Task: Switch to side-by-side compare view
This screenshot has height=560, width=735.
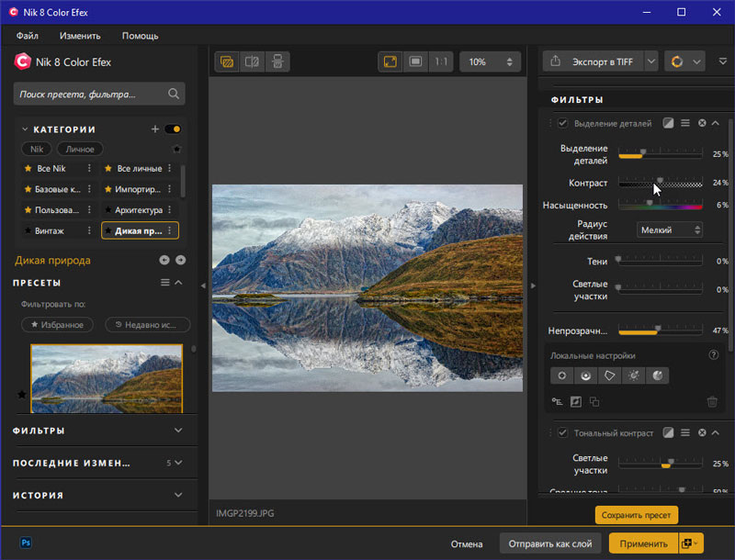Action: tap(252, 62)
